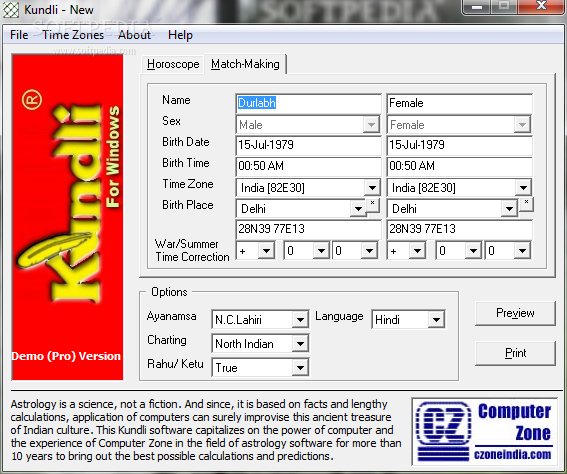Click the second person's birth time field
Screen dimensions: 567x474
(459, 166)
